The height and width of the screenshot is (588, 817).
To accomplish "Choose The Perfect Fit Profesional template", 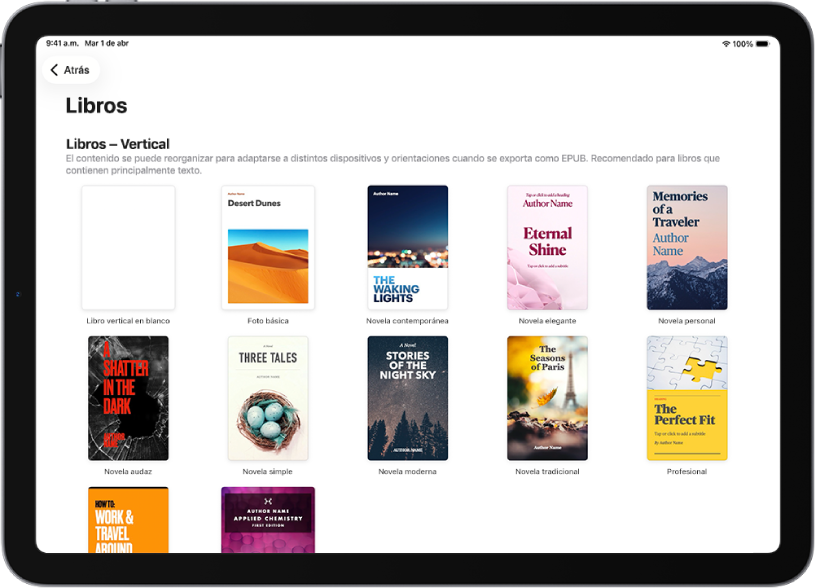I will (687, 398).
